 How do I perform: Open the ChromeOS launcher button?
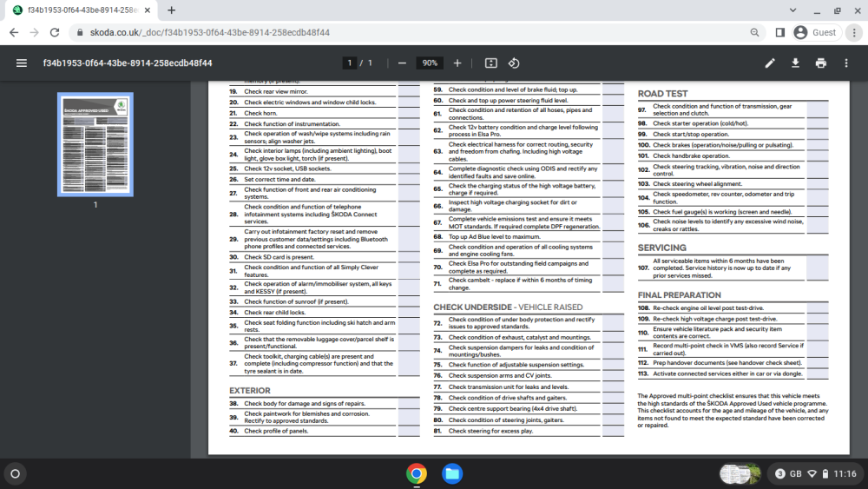[x=16, y=473]
